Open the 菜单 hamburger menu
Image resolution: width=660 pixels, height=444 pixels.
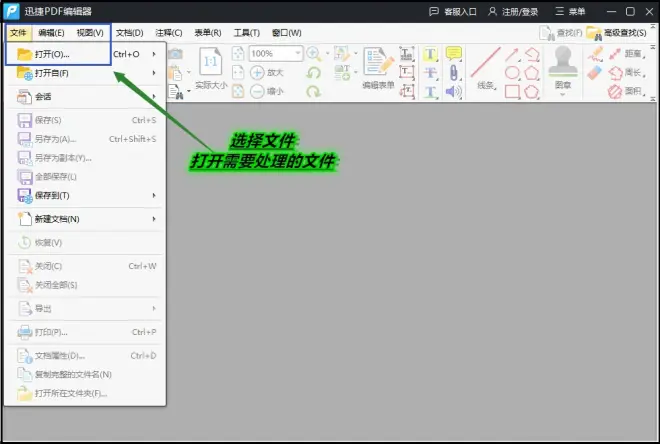point(570,11)
